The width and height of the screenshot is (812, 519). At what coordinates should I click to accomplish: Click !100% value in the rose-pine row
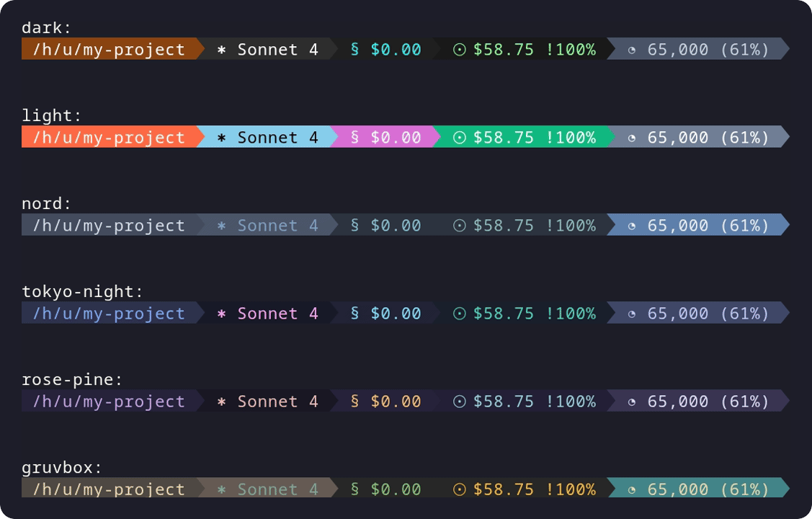tap(571, 402)
